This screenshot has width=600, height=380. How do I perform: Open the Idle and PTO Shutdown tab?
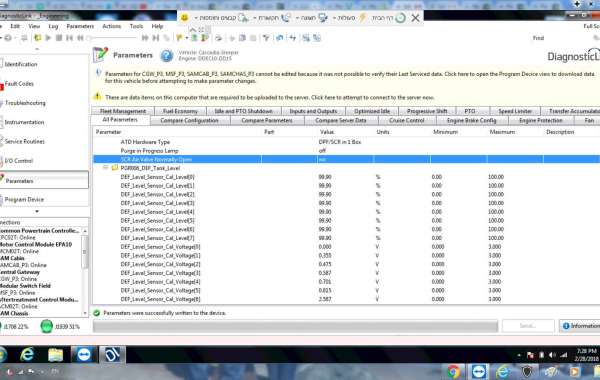tap(243, 111)
